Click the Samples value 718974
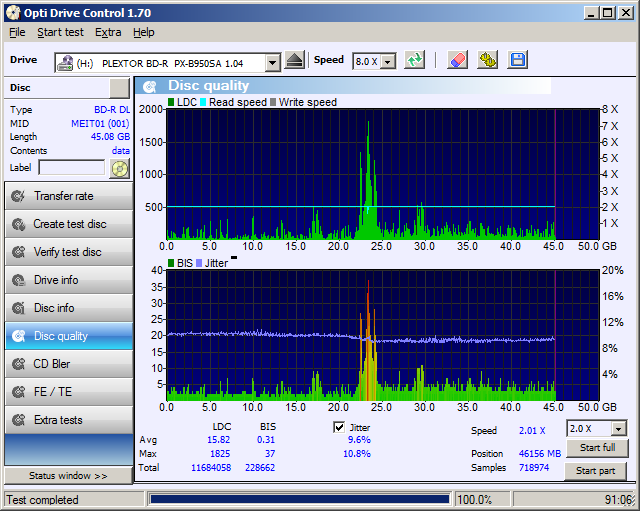 tap(534, 468)
